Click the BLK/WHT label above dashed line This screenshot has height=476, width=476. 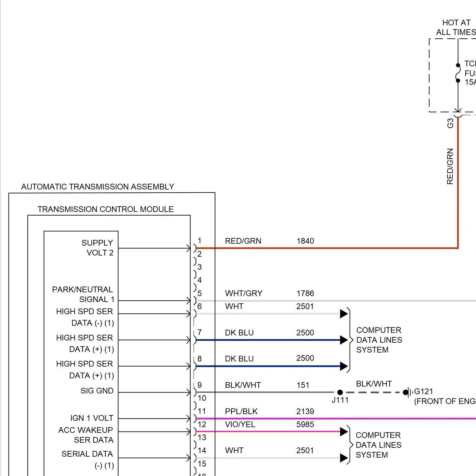tap(374, 384)
